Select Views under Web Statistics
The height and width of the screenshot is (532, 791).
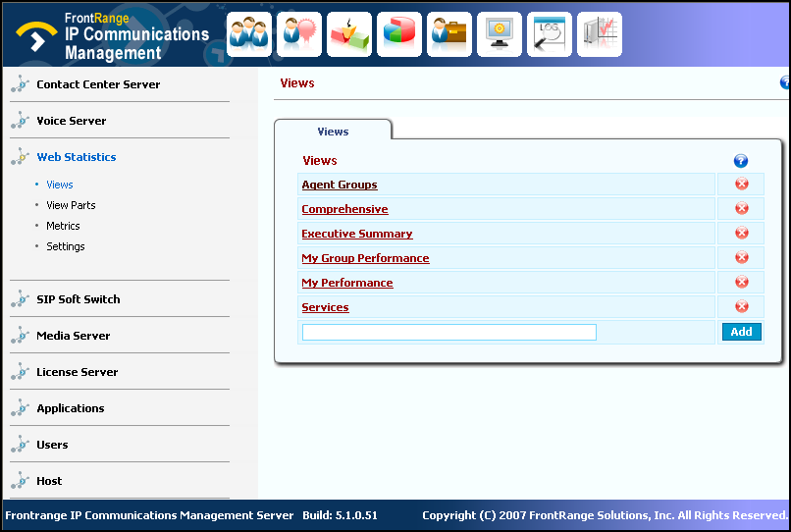pyautogui.click(x=60, y=185)
